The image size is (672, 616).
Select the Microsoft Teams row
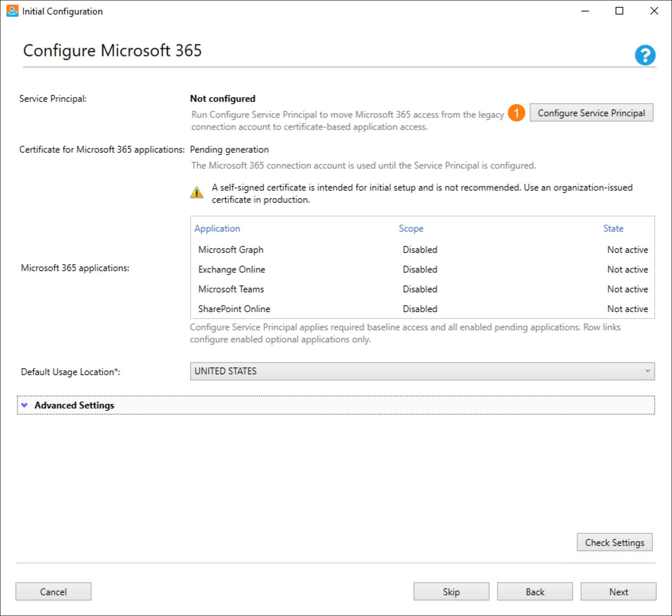tap(422, 289)
